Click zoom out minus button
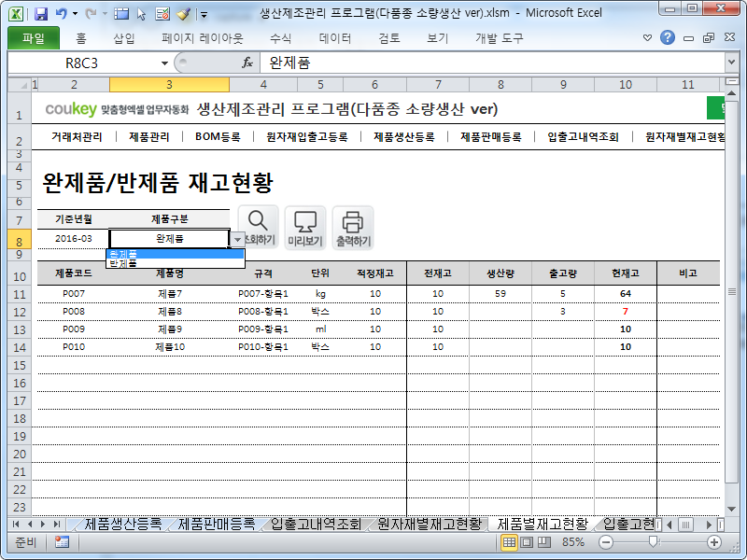This screenshot has height=560, width=747. click(x=606, y=542)
